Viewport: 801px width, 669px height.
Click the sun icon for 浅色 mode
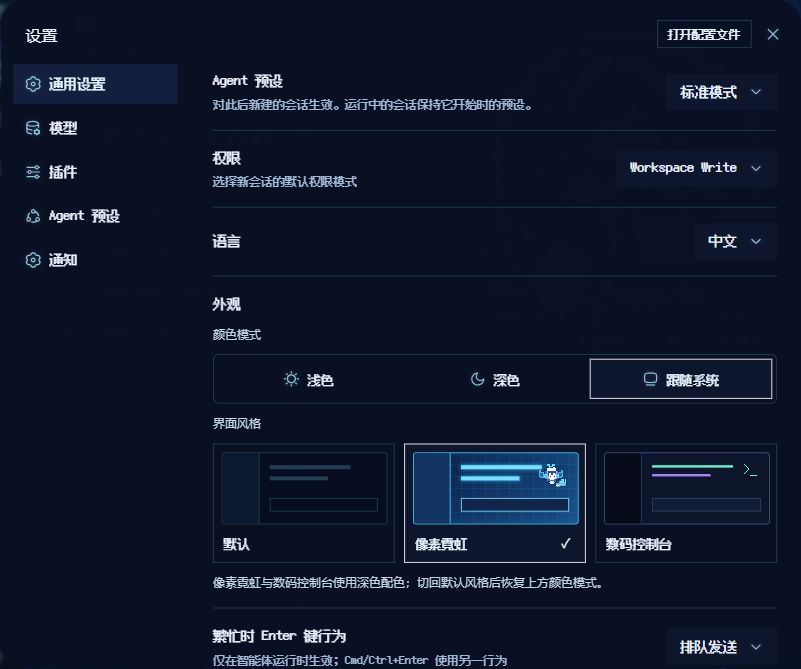[291, 379]
